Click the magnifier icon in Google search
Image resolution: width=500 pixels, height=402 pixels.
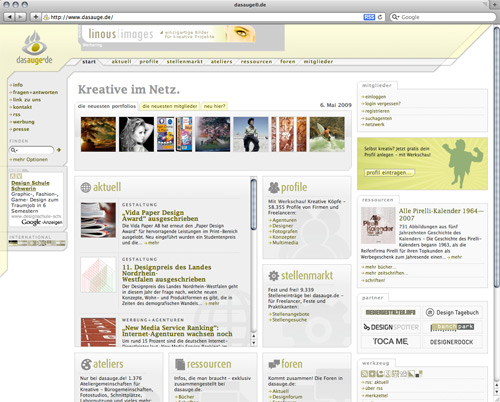point(395,17)
